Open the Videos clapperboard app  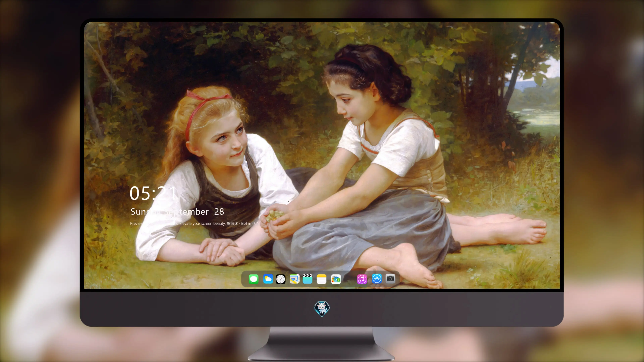308,279
